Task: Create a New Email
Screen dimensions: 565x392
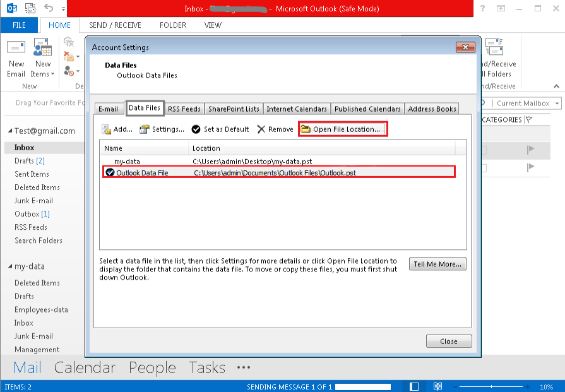Action: [x=16, y=59]
